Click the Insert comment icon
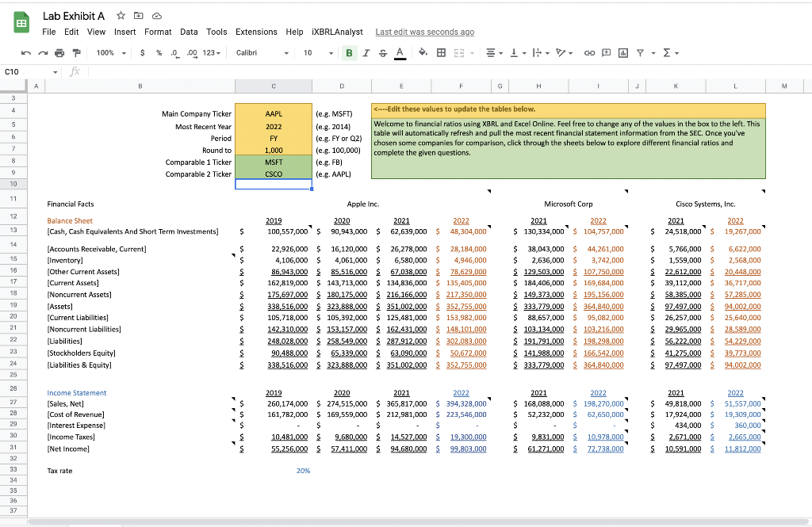Screen dimensions: 812x527 tap(606, 53)
